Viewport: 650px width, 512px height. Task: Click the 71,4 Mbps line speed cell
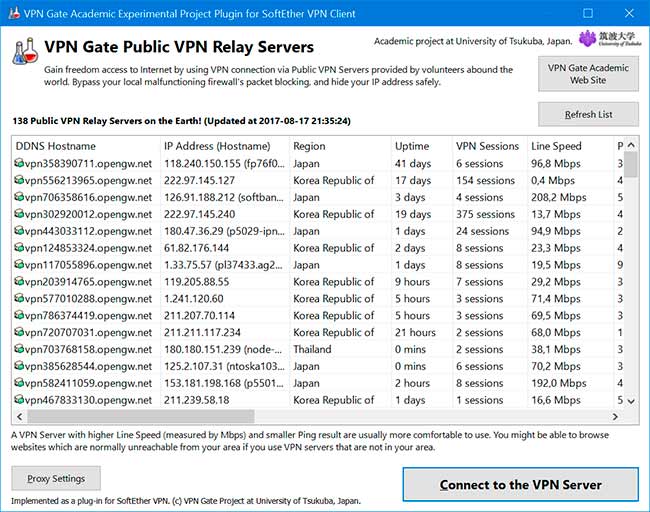(x=555, y=298)
